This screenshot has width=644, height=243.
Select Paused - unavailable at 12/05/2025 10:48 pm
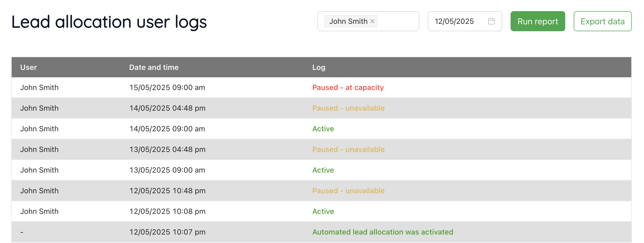(348, 191)
